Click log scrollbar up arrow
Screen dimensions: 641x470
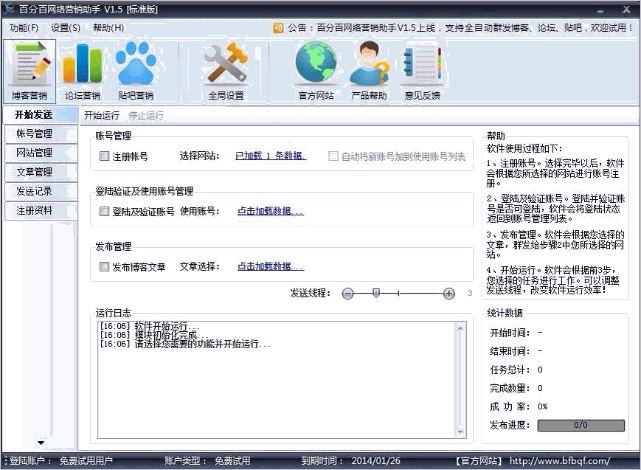point(460,328)
